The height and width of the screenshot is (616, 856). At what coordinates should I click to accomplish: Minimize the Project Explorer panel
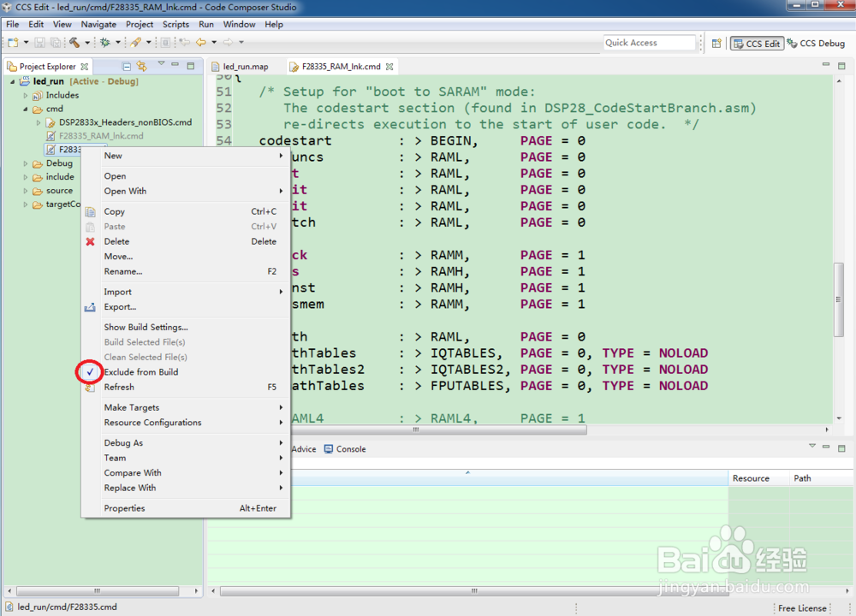click(x=175, y=65)
